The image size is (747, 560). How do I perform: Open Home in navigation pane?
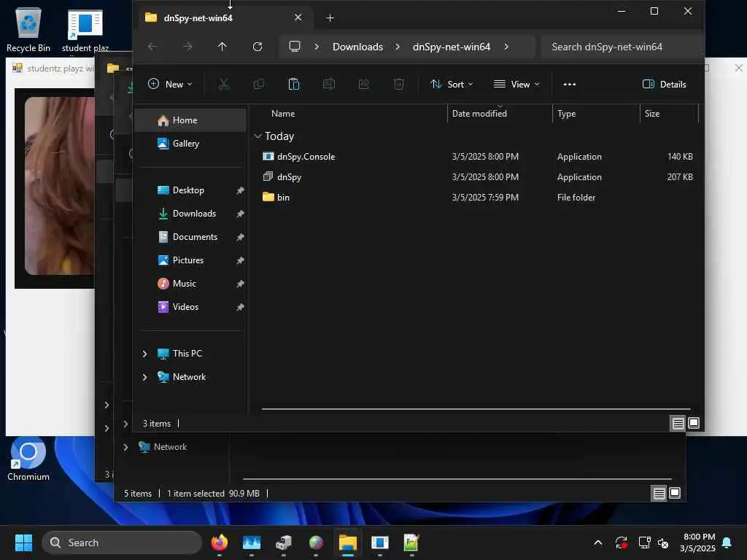190,120
